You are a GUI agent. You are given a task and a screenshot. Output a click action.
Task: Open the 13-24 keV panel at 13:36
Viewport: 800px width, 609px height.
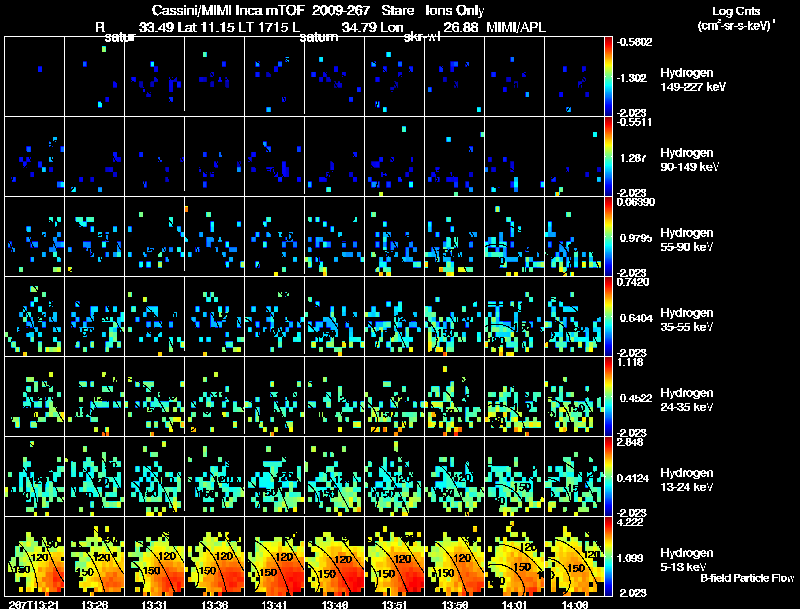[x=214, y=477]
